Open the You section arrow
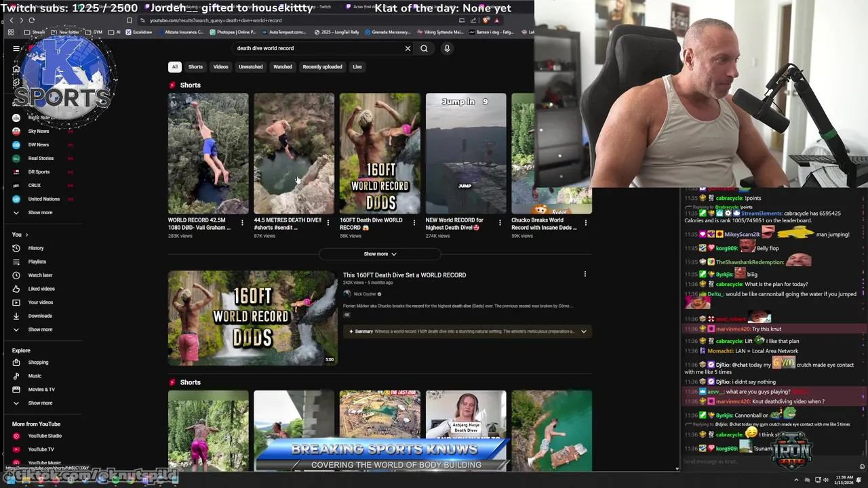This screenshot has width=868, height=488. pos(26,235)
